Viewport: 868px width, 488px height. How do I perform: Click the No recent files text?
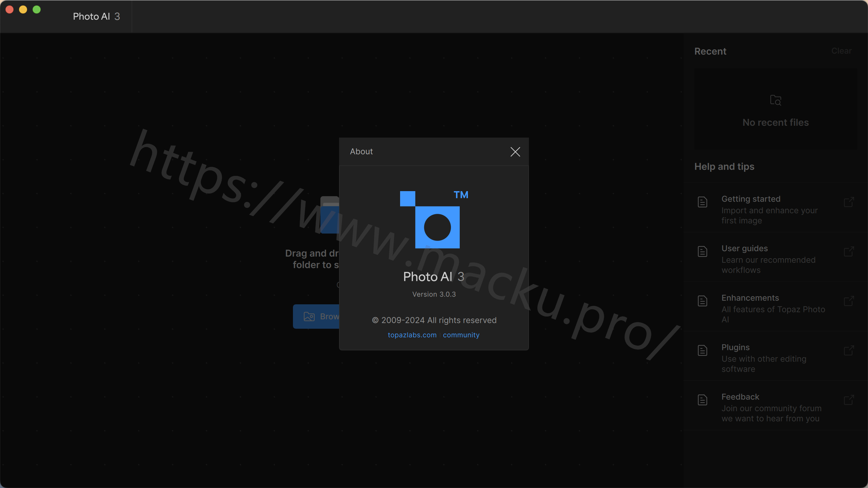775,122
